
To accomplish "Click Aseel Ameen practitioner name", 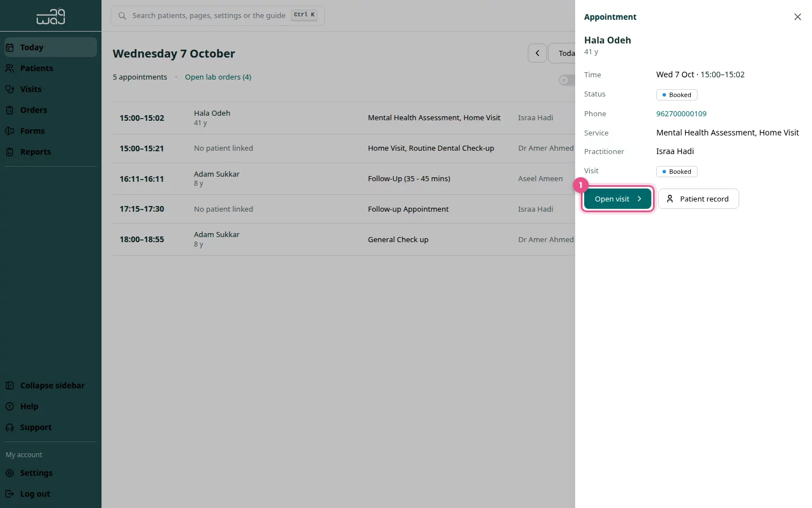I will pyautogui.click(x=540, y=179).
